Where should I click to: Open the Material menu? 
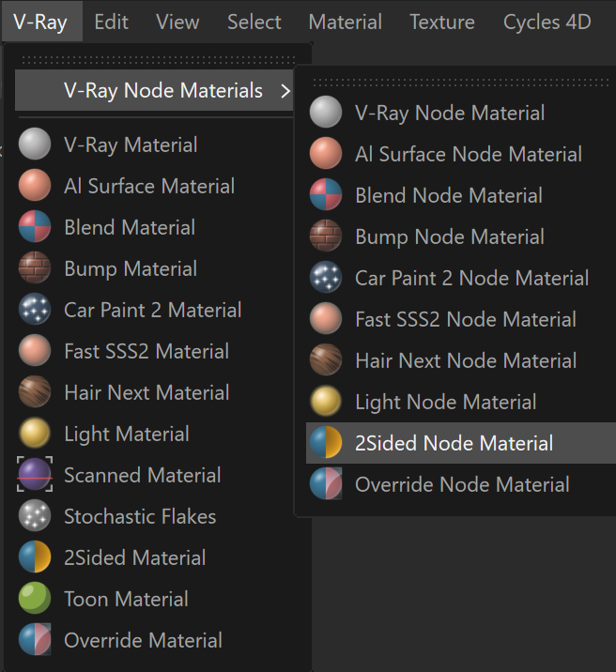345,22
